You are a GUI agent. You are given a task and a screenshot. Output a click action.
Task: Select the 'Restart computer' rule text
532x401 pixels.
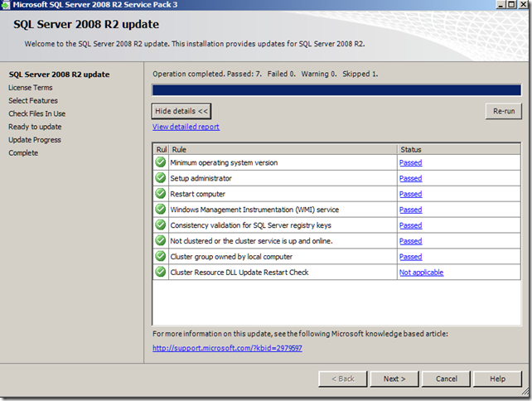pyautogui.click(x=198, y=194)
